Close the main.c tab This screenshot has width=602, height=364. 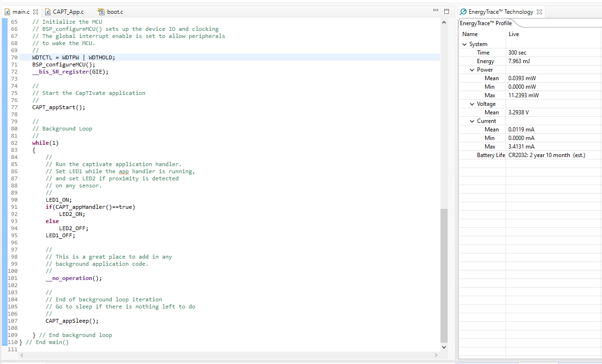pyautogui.click(x=36, y=11)
